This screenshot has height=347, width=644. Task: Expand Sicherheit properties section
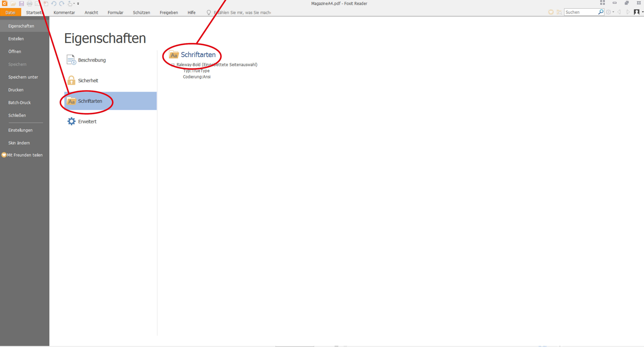point(88,80)
